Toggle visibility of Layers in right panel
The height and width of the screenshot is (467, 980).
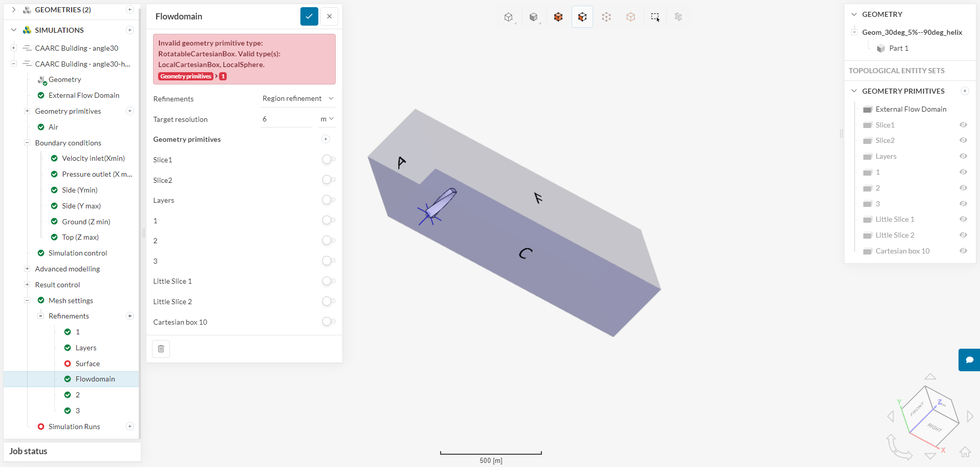pyautogui.click(x=963, y=156)
